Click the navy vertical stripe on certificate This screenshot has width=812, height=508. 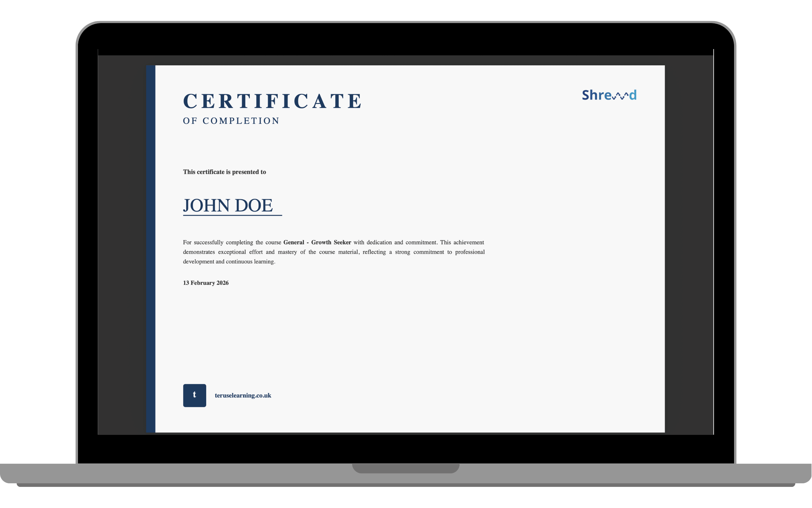[151, 249]
